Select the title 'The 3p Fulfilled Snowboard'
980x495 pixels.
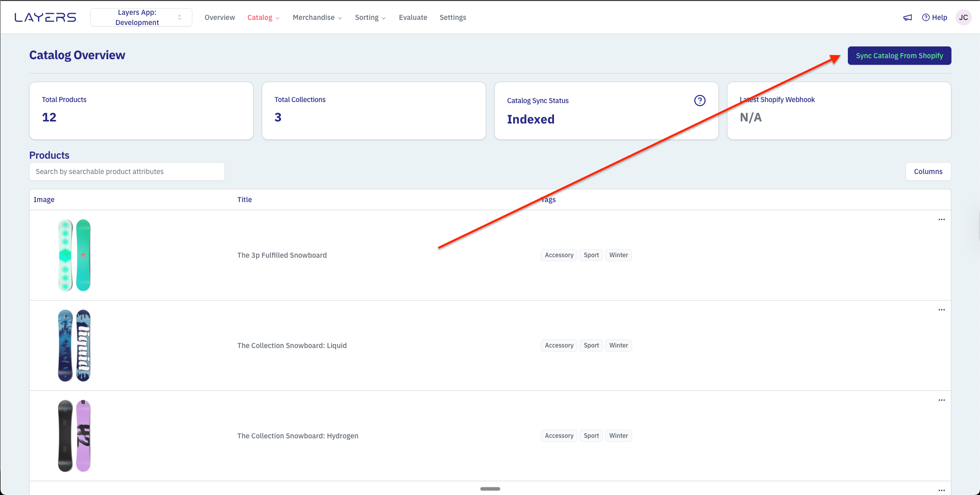coord(282,255)
